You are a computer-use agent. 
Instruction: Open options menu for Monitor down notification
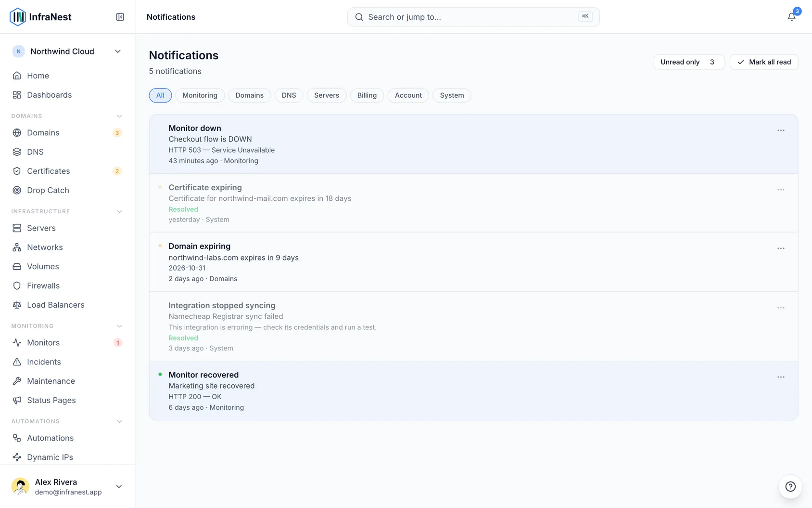pos(781,130)
